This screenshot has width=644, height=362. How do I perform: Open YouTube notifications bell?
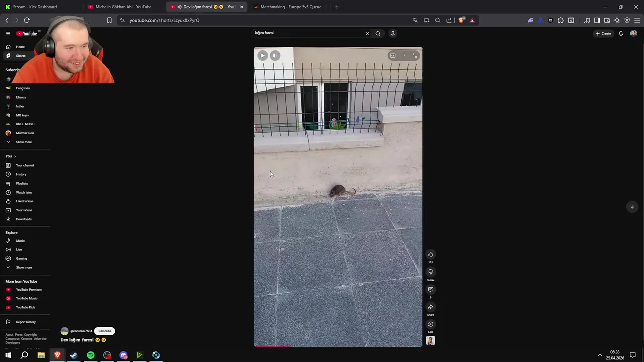point(621,33)
